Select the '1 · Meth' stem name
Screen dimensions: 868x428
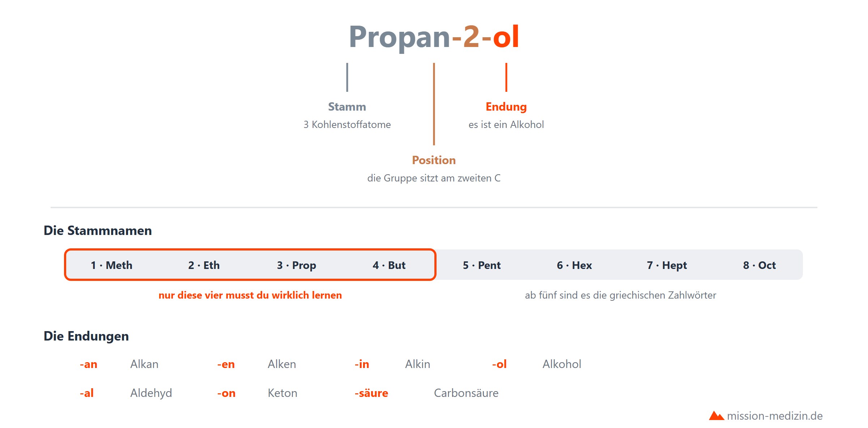coord(111,265)
